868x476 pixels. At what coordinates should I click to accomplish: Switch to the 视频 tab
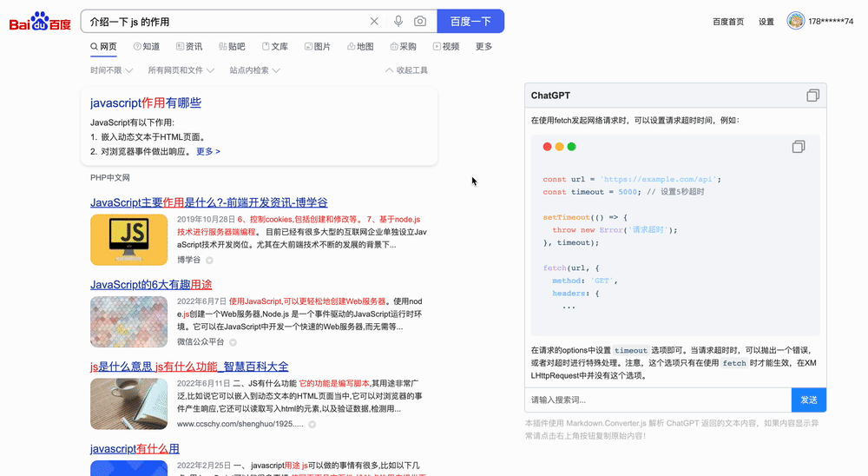[x=446, y=47]
